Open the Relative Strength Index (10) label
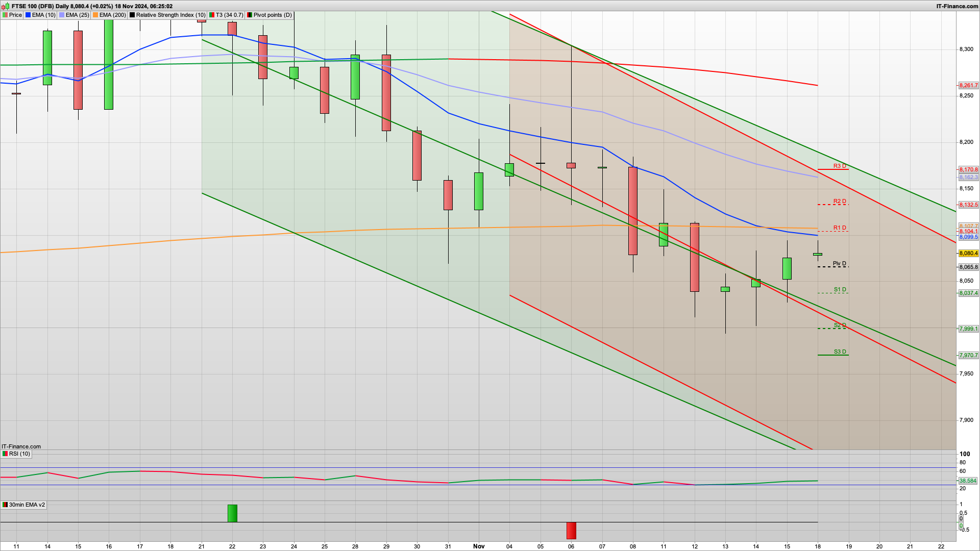 pos(171,15)
